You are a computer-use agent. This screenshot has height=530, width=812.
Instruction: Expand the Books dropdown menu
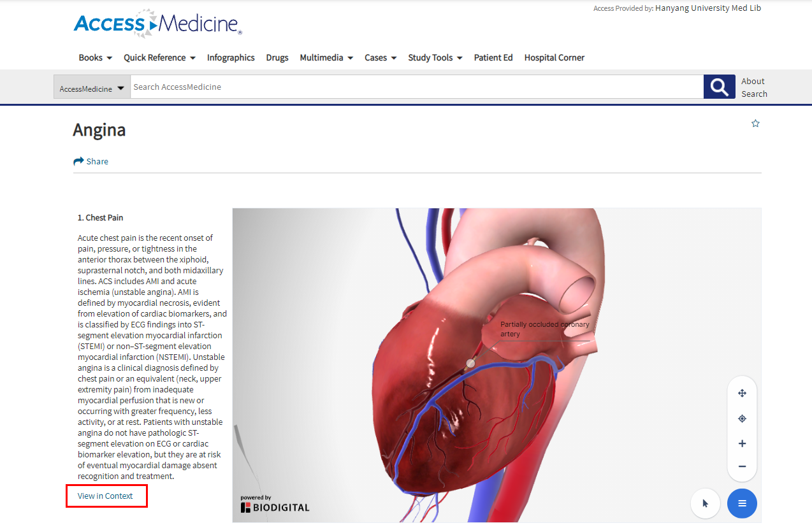(96, 57)
